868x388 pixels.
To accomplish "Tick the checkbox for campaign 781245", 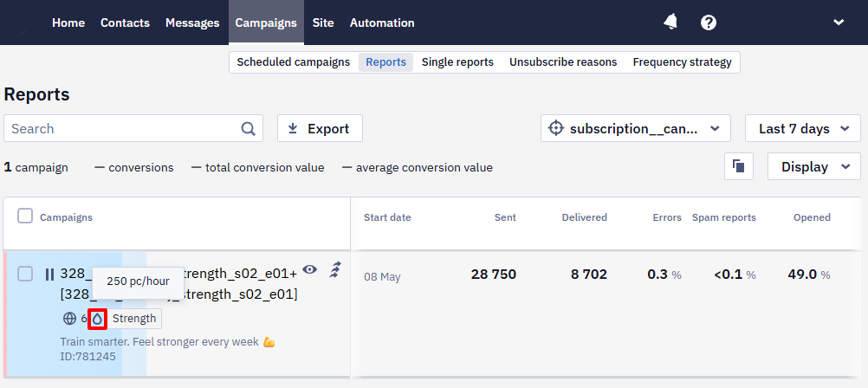I will pyautogui.click(x=25, y=274).
